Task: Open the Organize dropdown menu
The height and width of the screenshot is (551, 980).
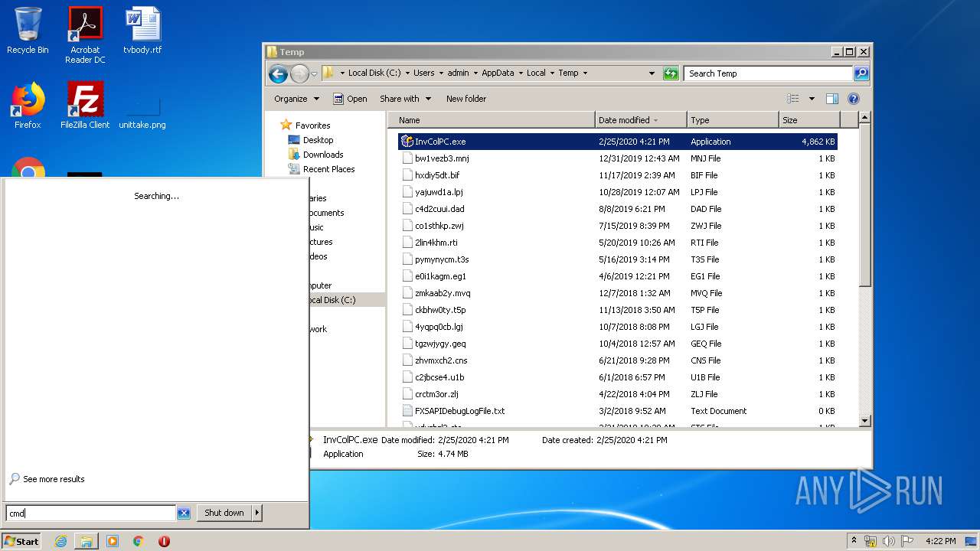Action: tap(296, 99)
